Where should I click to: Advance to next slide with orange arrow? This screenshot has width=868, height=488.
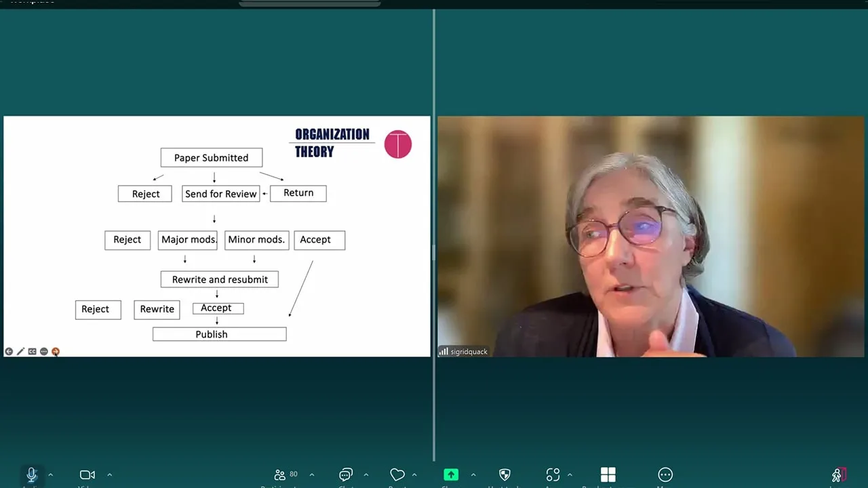click(x=56, y=352)
